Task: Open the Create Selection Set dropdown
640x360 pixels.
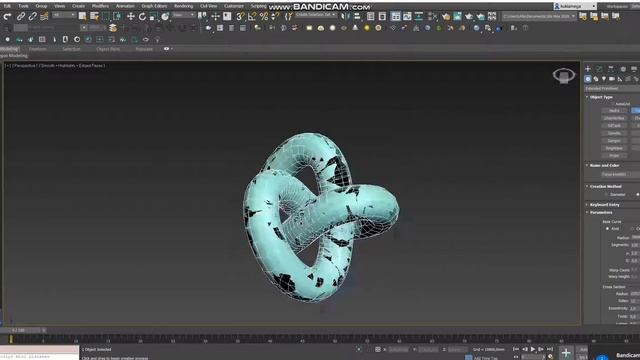Action: [x=315, y=15]
